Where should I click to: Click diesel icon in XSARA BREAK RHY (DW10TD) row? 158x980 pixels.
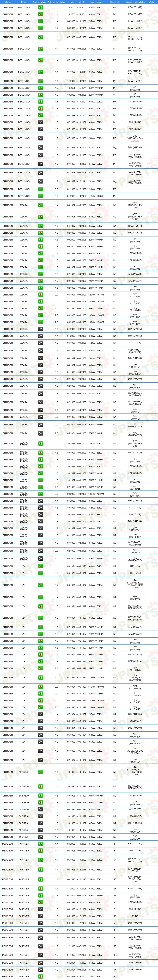40,551
